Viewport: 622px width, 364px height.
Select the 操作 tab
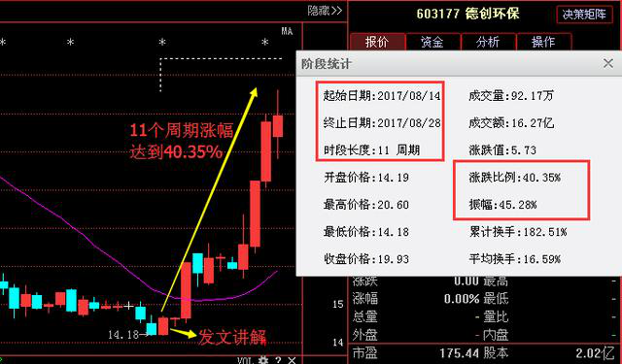[543, 42]
